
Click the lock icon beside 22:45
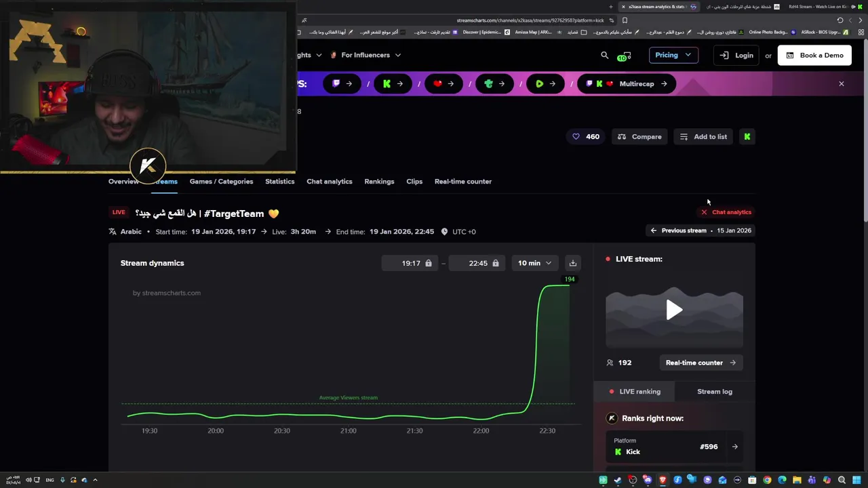tap(496, 263)
